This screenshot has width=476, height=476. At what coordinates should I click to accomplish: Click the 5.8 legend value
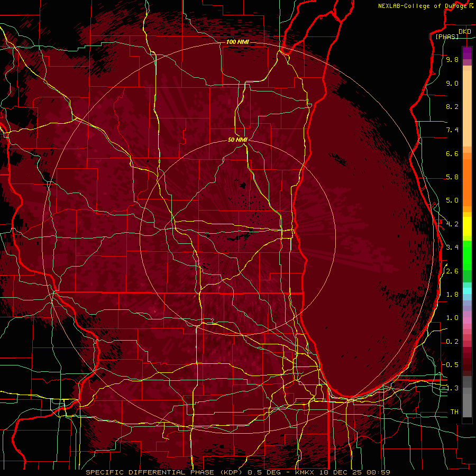452,177
